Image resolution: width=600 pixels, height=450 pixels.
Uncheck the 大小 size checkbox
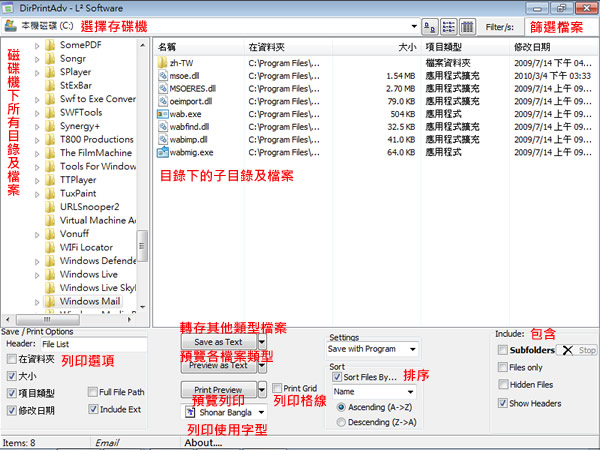(12, 376)
